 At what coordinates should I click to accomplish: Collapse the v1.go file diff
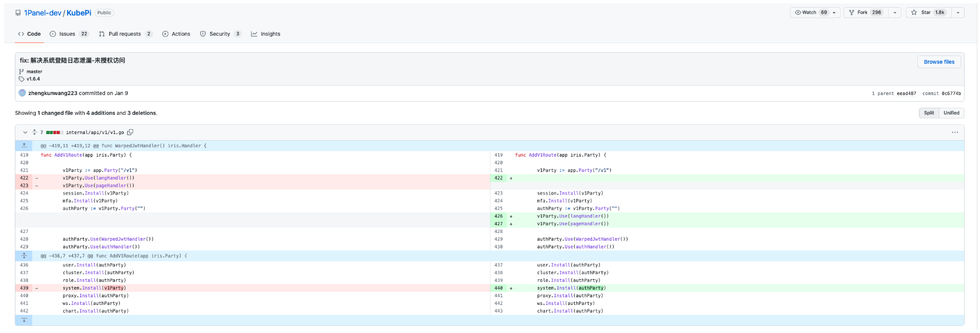(25, 132)
